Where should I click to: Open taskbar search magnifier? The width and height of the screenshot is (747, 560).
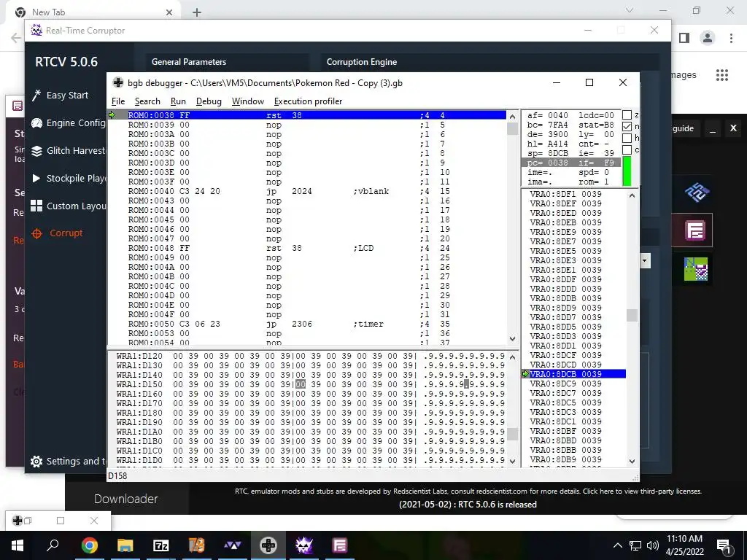click(x=53, y=545)
